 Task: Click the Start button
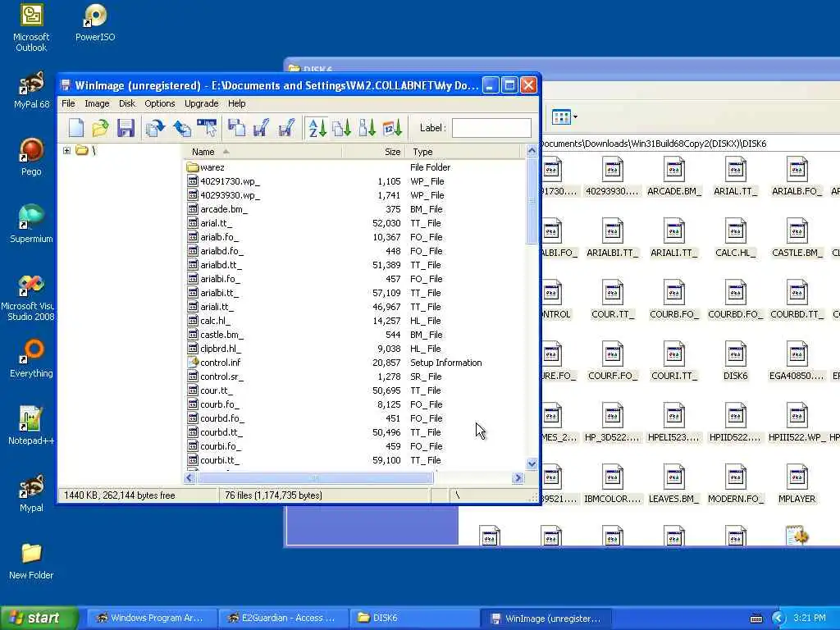(39, 618)
